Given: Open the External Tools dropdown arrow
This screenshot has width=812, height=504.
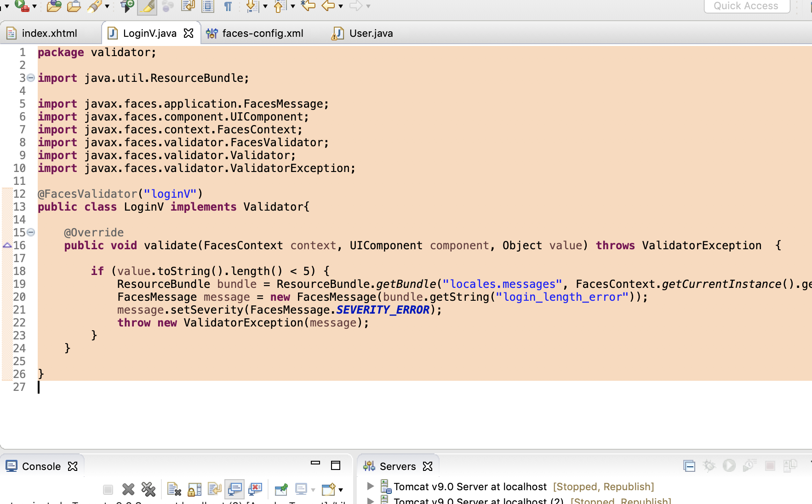Looking at the screenshot, I should click(x=34, y=6).
